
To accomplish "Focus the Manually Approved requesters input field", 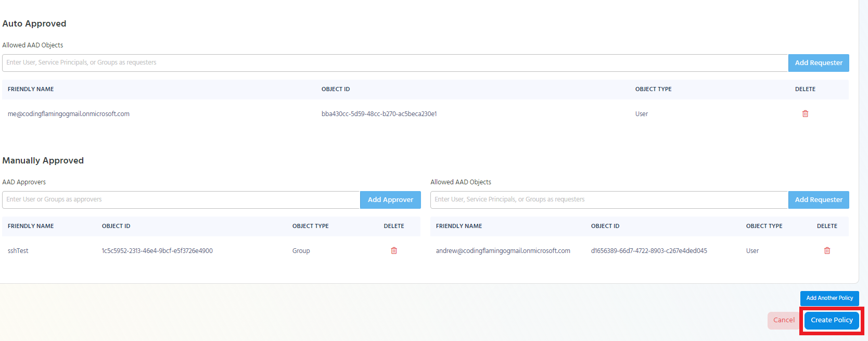I will (x=609, y=200).
